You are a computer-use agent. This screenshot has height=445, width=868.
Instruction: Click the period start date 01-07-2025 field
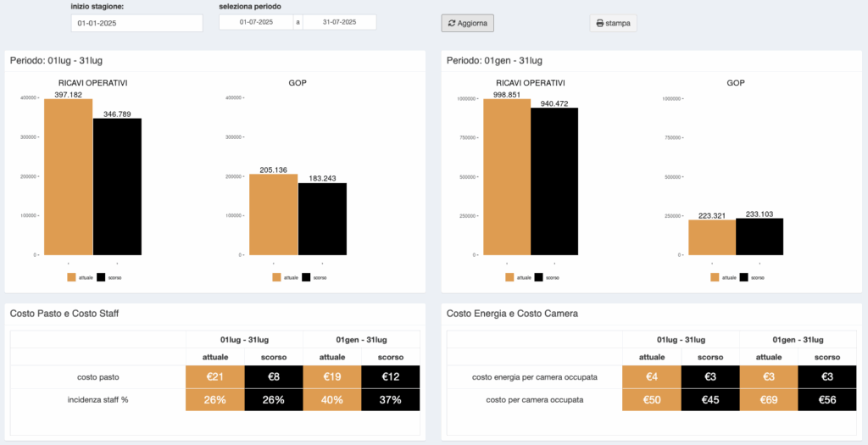pyautogui.click(x=255, y=22)
